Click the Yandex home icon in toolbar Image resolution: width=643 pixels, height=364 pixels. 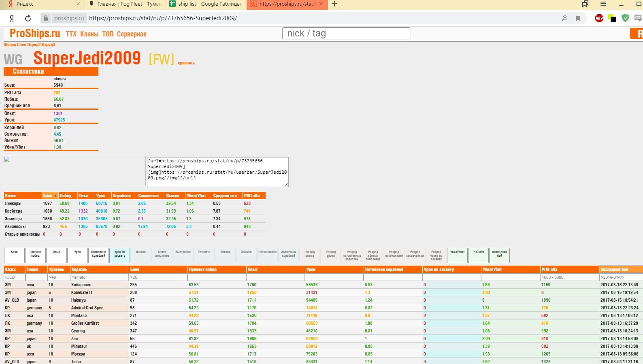point(12,18)
